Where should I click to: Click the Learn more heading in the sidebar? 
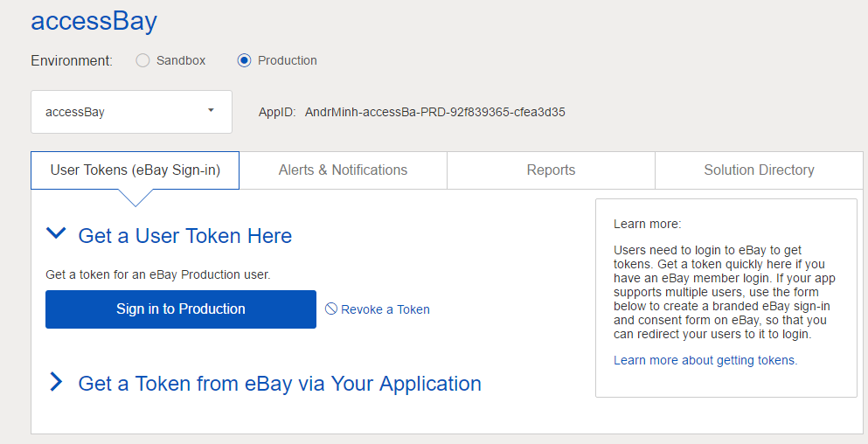tap(647, 225)
